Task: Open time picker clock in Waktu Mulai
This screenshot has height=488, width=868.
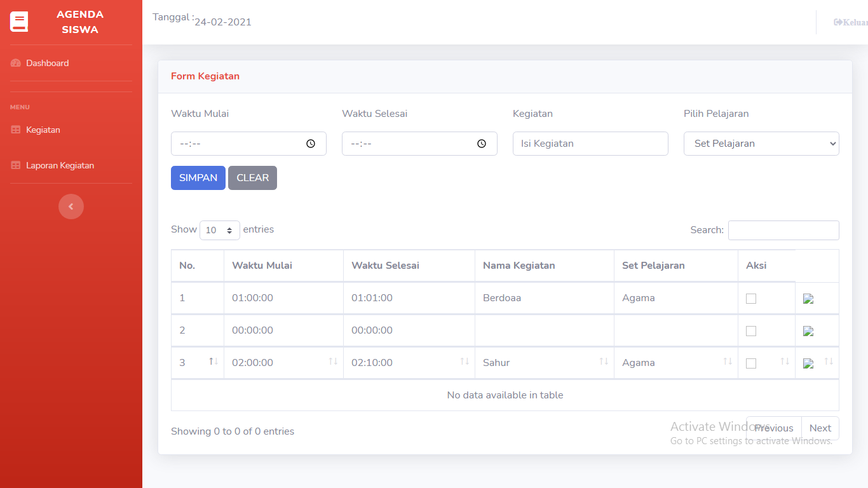Action: pyautogui.click(x=311, y=144)
